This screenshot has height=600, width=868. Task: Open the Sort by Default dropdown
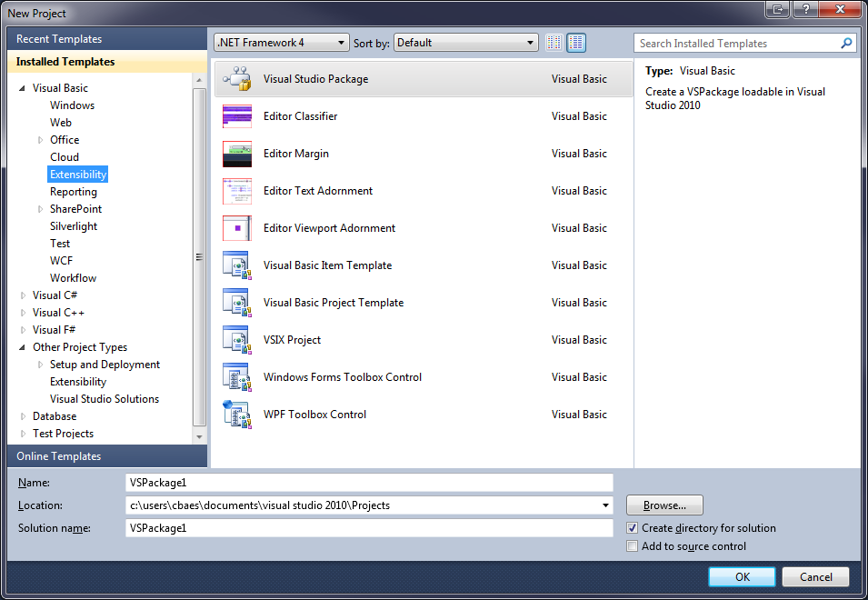(465, 43)
